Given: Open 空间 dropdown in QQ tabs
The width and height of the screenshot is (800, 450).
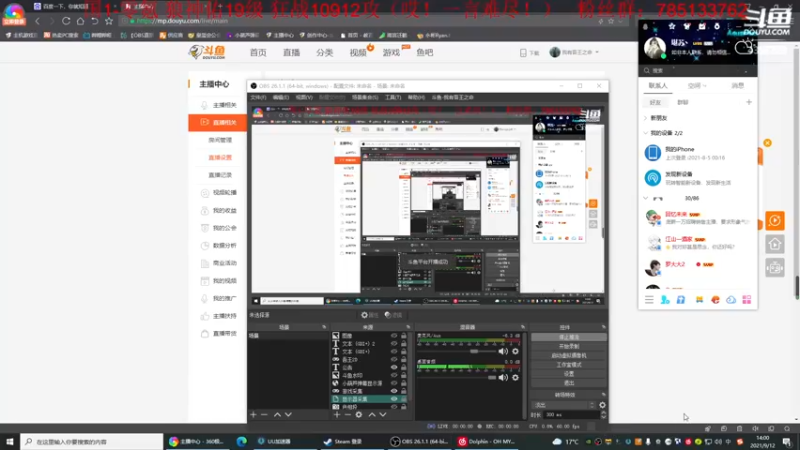Looking at the screenshot, I should pos(697,86).
